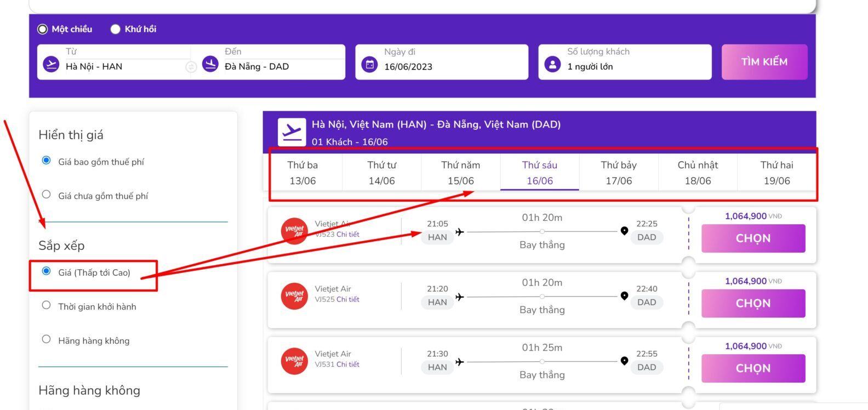868x410 pixels.
Task: Click the departure plane icon beside Hà Nội
Action: click(x=51, y=64)
